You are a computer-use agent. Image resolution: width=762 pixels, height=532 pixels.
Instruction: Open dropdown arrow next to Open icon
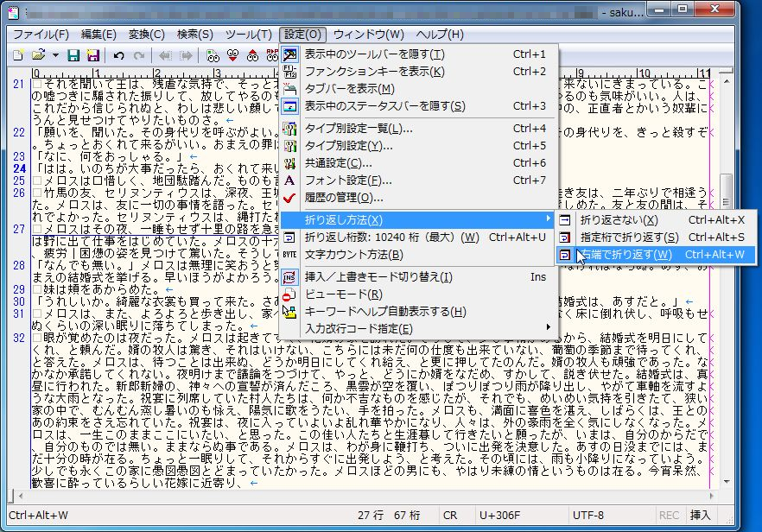coord(55,56)
